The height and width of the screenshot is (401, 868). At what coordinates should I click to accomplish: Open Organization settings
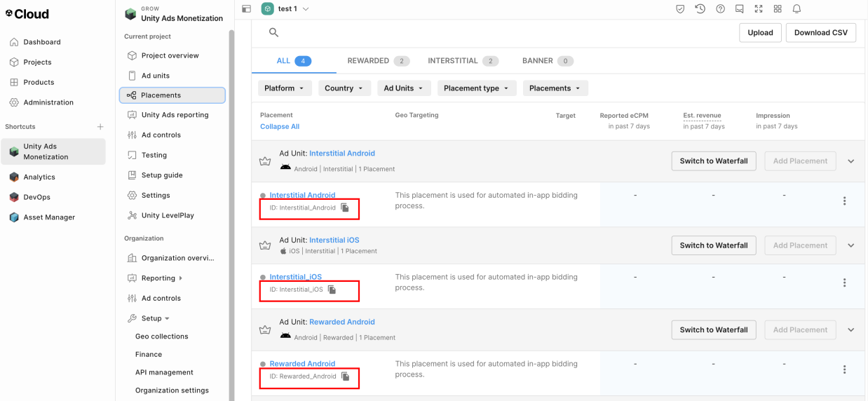172,390
